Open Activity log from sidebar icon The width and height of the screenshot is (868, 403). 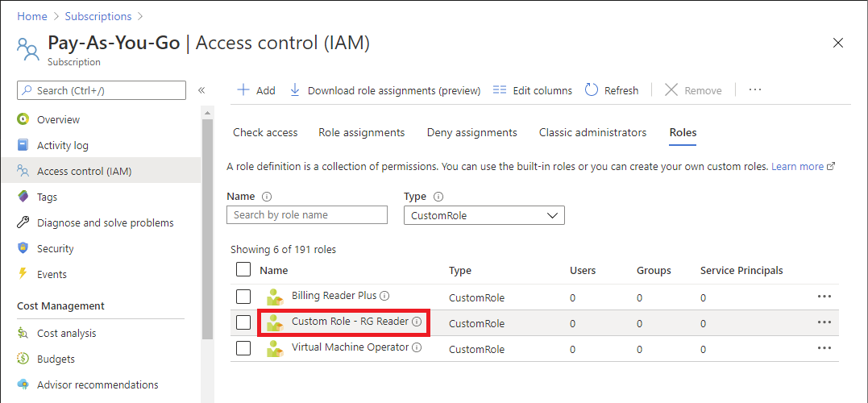[23, 145]
